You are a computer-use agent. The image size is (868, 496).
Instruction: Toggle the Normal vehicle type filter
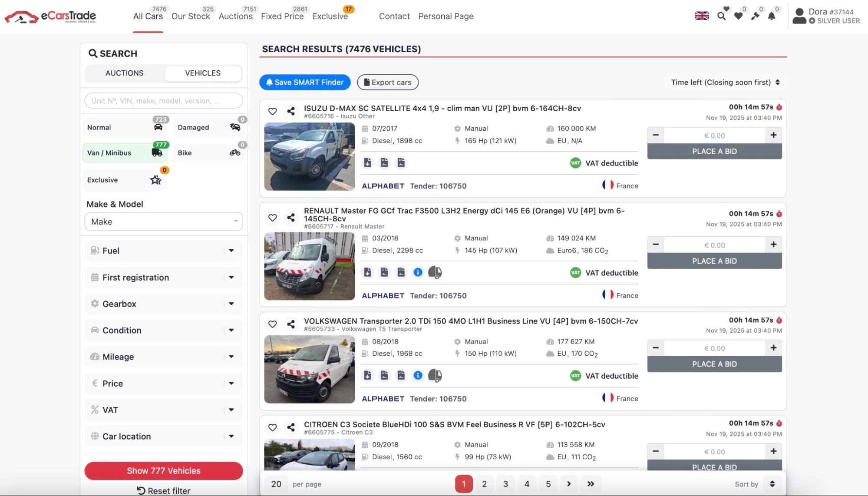125,127
